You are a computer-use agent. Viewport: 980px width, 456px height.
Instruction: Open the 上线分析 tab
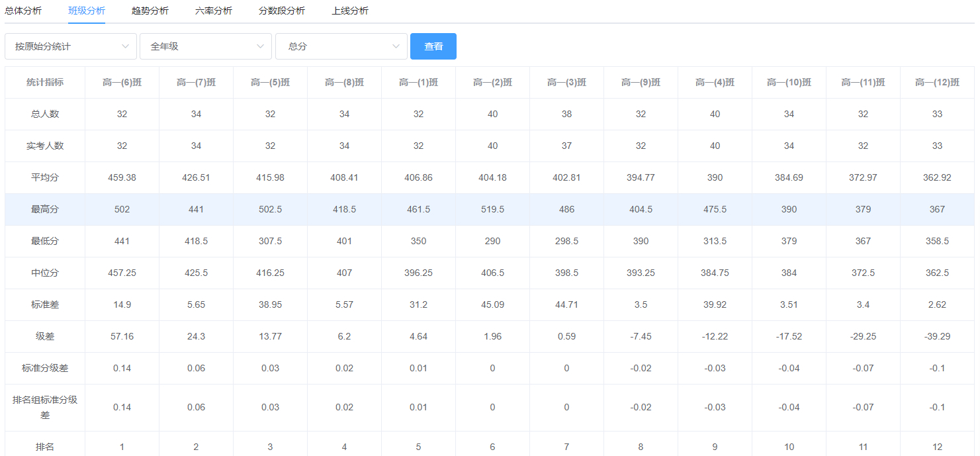350,11
